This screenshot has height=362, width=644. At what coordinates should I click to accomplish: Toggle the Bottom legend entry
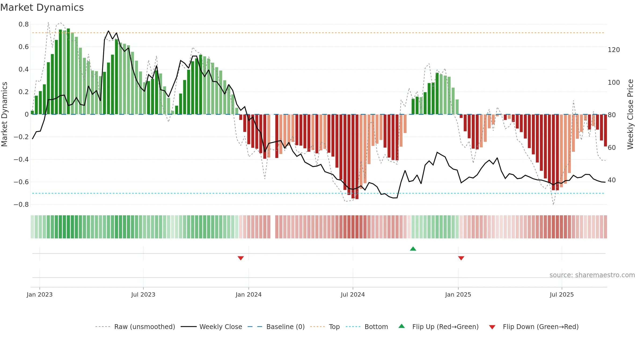[x=367, y=327]
